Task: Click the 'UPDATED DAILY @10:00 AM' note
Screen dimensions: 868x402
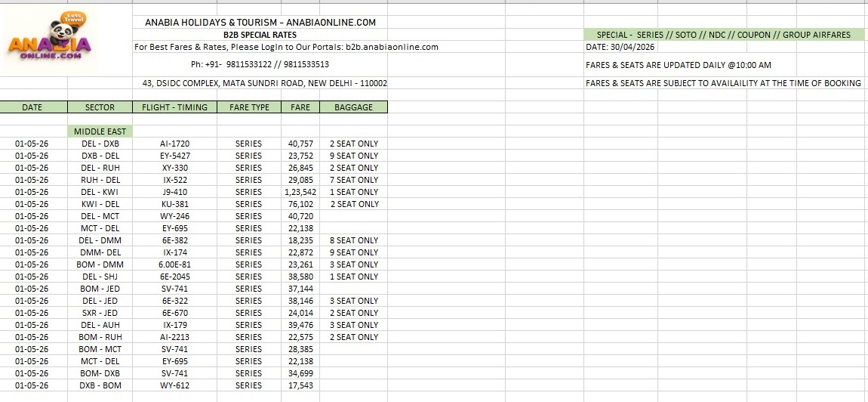Action: [x=678, y=65]
